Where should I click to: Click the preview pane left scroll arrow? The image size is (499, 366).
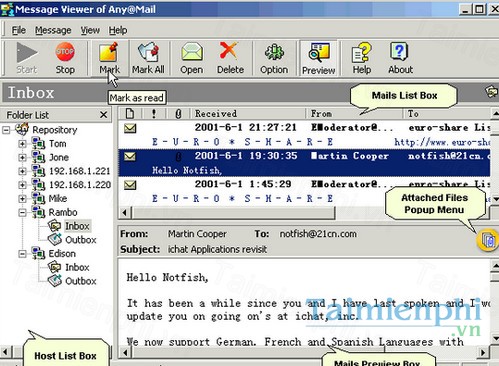coord(125,352)
